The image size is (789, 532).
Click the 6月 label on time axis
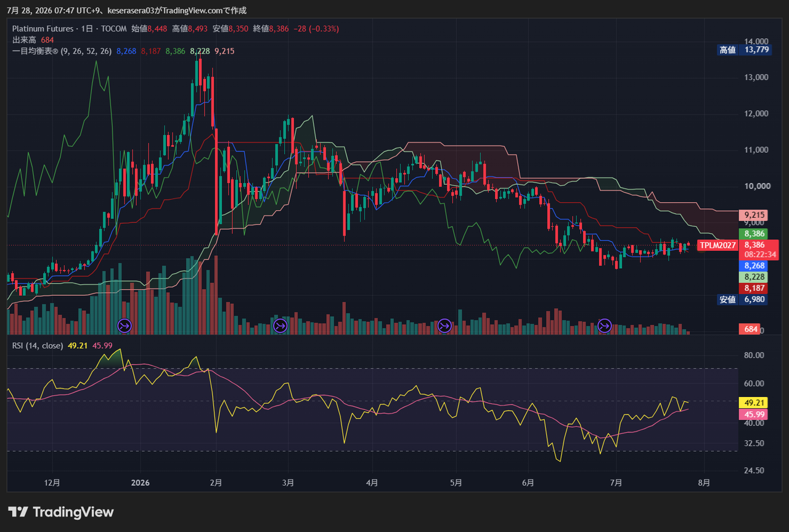coord(528,483)
